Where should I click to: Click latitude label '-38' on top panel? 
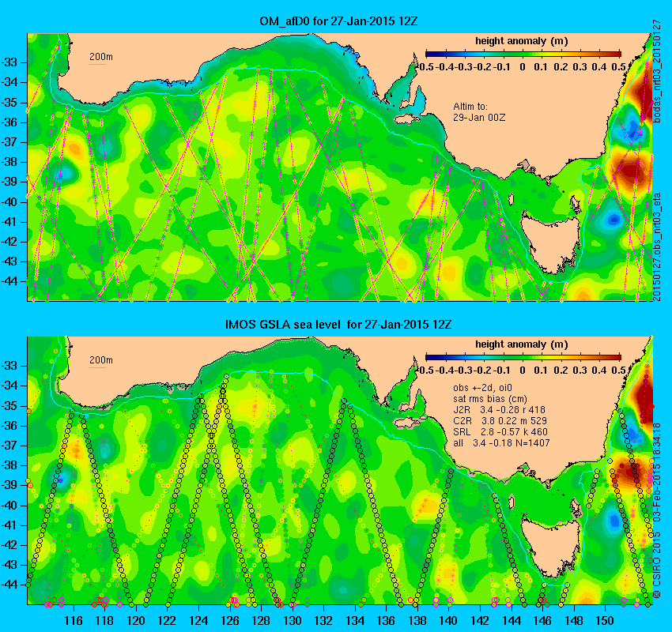[x=9, y=162]
